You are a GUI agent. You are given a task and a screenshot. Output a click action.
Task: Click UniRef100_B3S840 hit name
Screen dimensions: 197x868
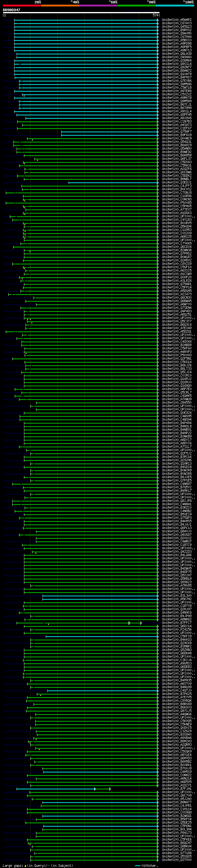pos(177,735)
